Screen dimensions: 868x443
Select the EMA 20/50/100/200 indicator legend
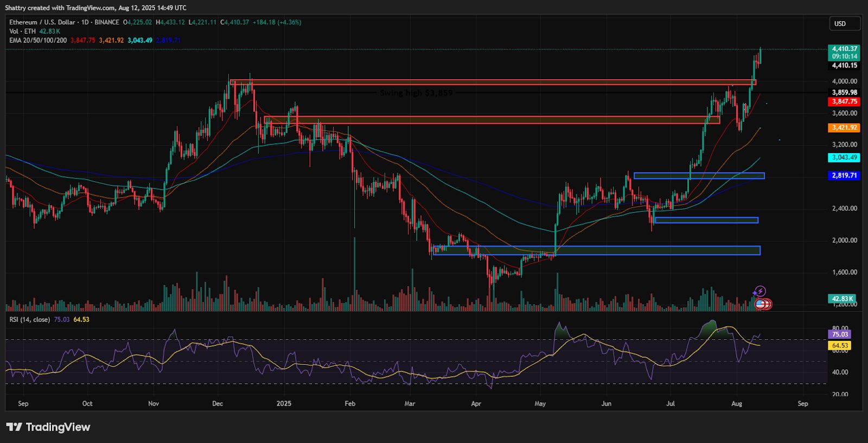[x=38, y=40]
